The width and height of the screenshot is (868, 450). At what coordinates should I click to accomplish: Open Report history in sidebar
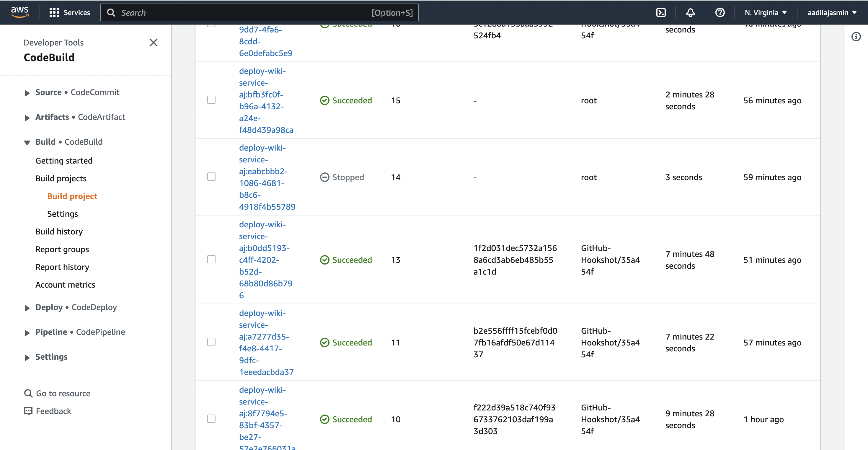(62, 267)
